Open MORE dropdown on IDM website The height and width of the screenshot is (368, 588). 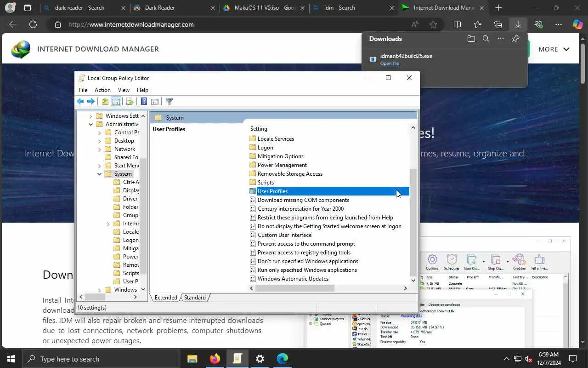tap(554, 49)
